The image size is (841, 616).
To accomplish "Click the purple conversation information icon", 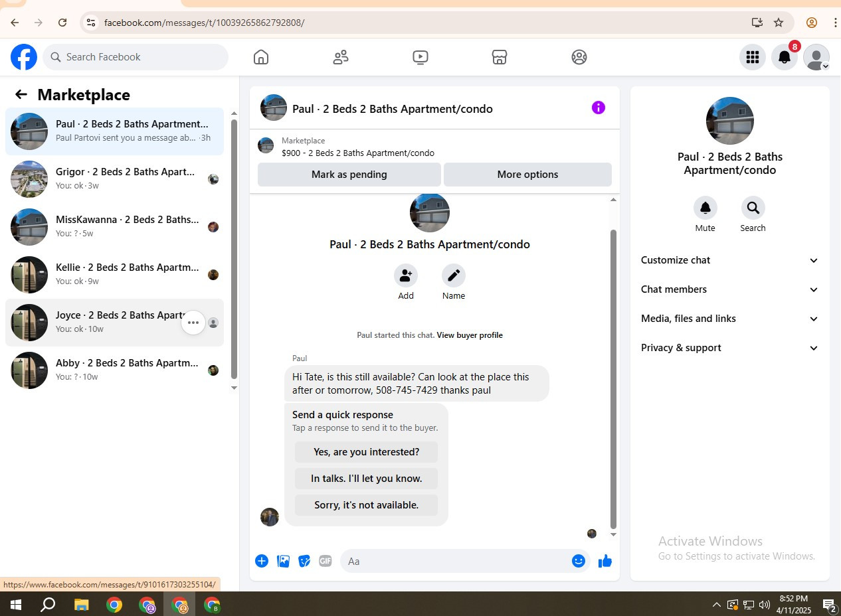I will (599, 108).
